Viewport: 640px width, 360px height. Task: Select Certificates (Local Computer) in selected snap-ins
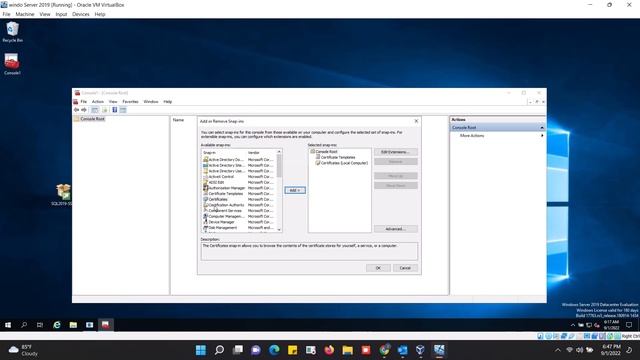342,163
